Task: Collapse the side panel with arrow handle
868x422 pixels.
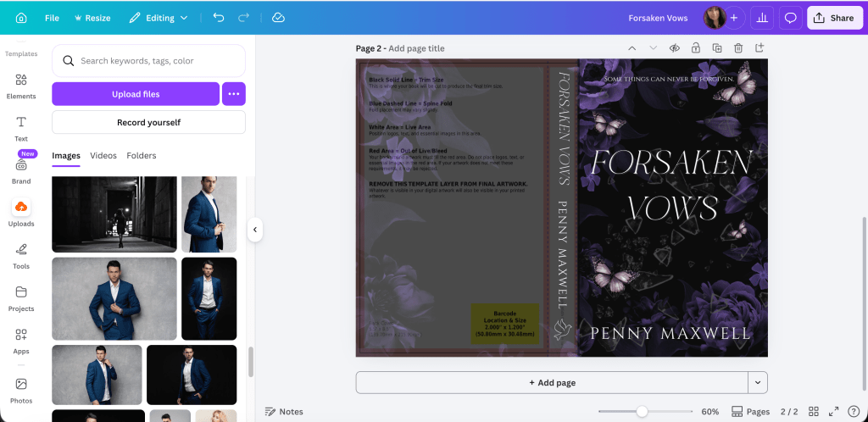Action: pyautogui.click(x=254, y=230)
